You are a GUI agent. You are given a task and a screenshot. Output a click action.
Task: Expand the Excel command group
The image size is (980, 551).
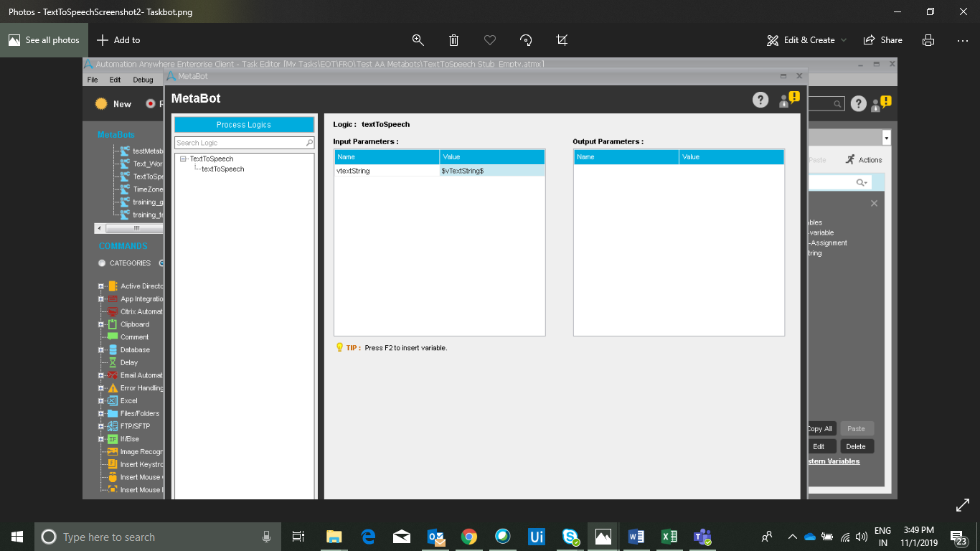(x=101, y=401)
